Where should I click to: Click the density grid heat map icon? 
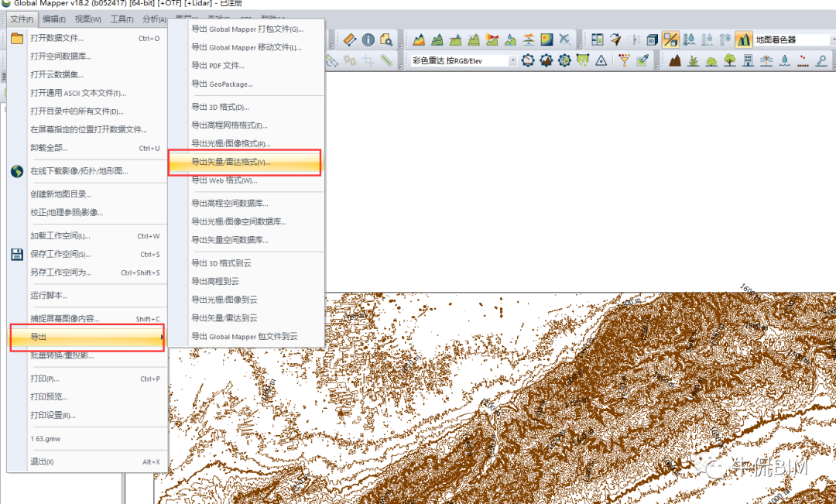546,39
